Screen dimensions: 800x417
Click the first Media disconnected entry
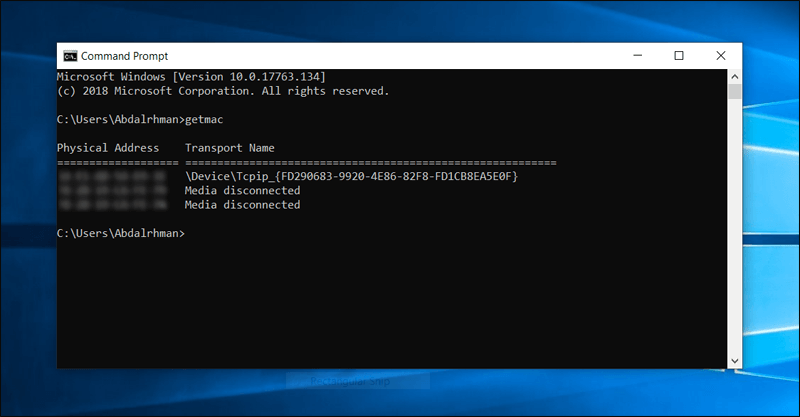pyautogui.click(x=242, y=191)
